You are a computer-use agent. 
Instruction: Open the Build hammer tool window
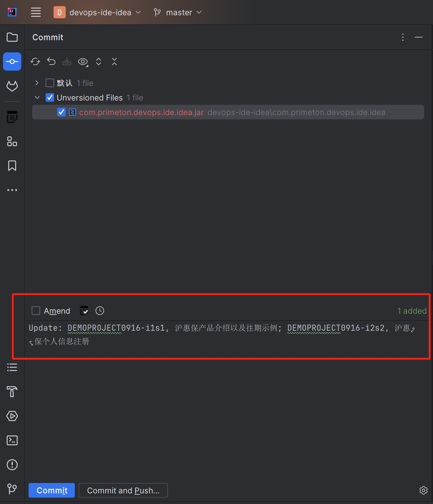(12, 392)
